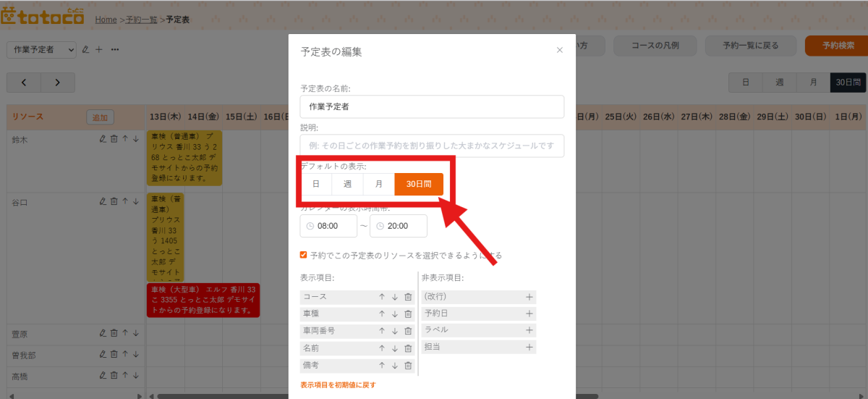Move 車両番号 item up in list
Screen dimensions: 868x399
tap(382, 331)
